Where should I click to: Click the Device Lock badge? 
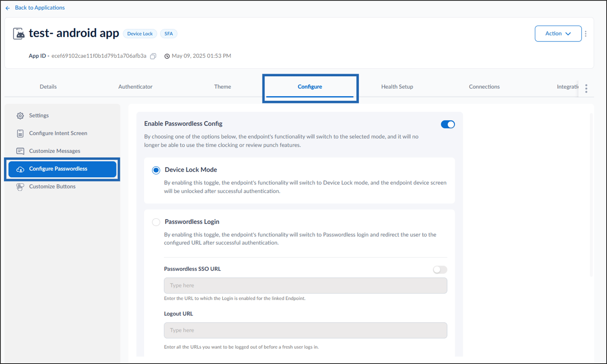[140, 34]
